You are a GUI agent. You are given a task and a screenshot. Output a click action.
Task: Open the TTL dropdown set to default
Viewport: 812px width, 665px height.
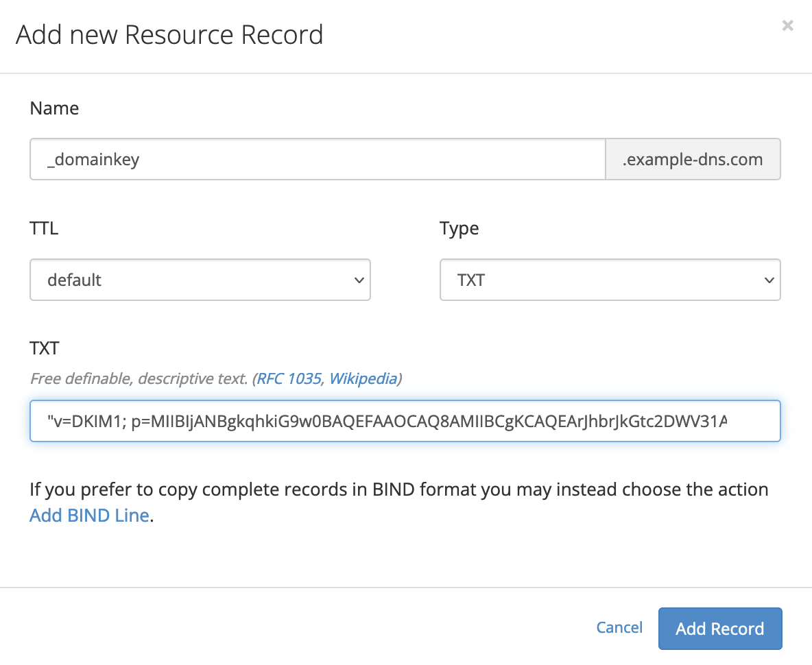(x=200, y=280)
